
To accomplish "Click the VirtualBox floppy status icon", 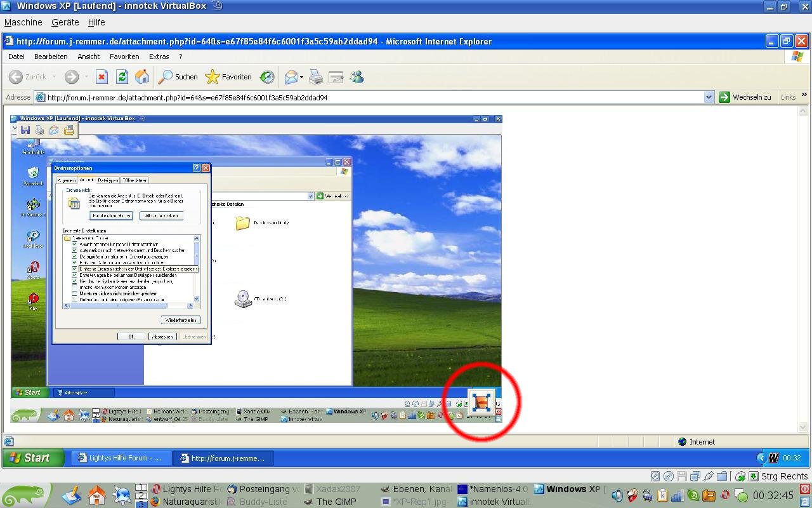I will point(682,476).
